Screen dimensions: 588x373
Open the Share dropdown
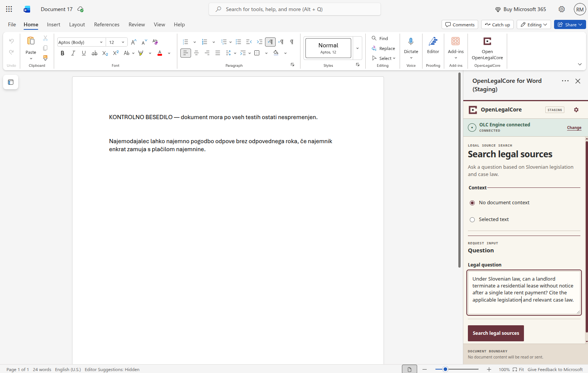point(570,24)
